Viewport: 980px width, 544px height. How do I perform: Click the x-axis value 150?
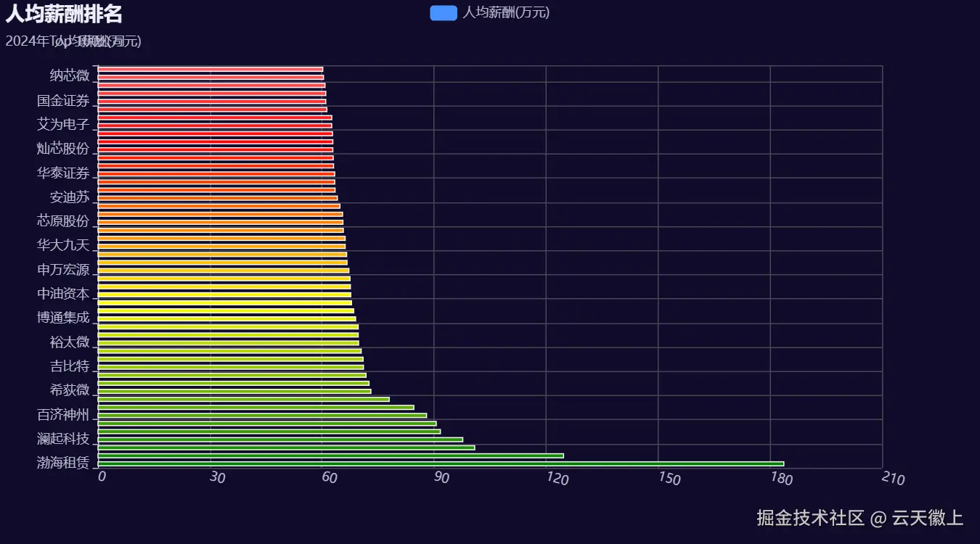669,478
